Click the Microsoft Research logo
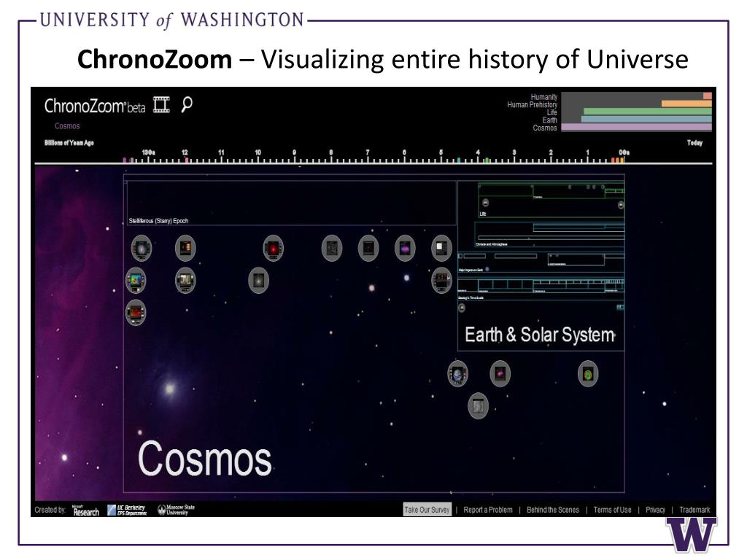747x560 pixels. [x=86, y=510]
